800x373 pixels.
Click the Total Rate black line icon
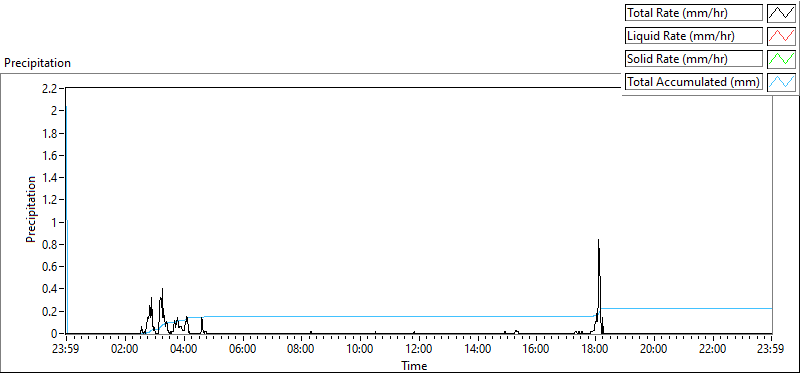[781, 13]
